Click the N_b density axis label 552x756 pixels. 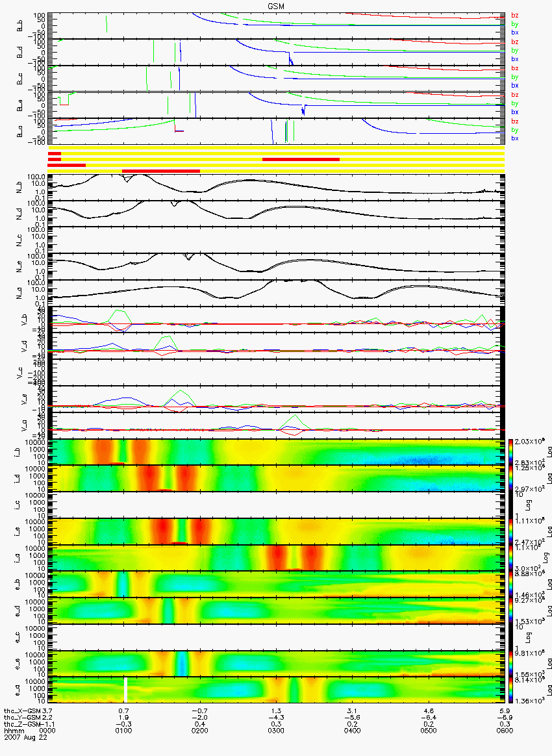pyautogui.click(x=19, y=186)
